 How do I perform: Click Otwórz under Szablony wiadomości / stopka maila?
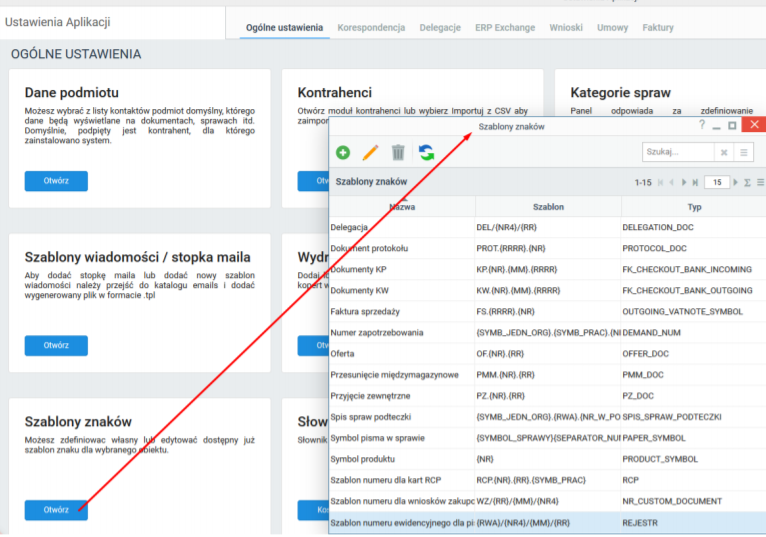[x=56, y=345]
